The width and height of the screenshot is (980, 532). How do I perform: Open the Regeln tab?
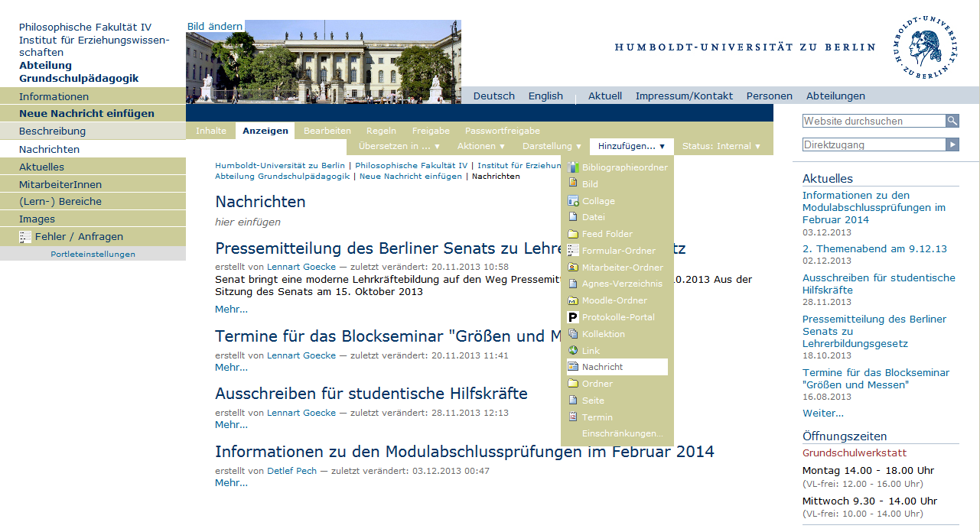point(381,131)
